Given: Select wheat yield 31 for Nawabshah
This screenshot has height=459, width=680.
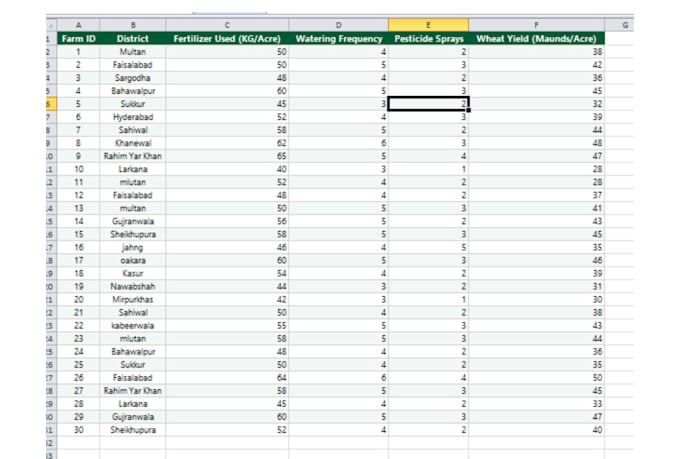Looking at the screenshot, I should tap(536, 286).
